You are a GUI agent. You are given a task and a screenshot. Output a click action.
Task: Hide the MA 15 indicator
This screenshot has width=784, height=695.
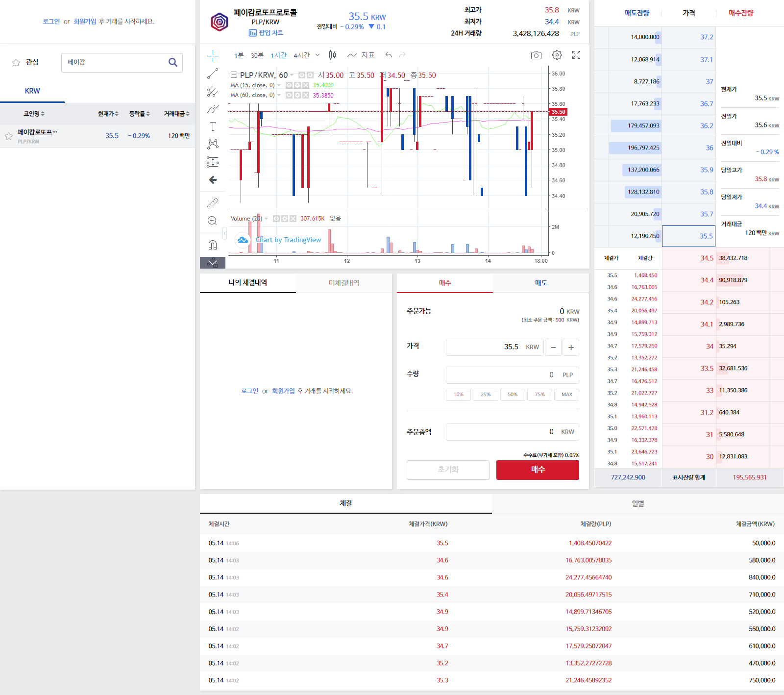point(289,85)
